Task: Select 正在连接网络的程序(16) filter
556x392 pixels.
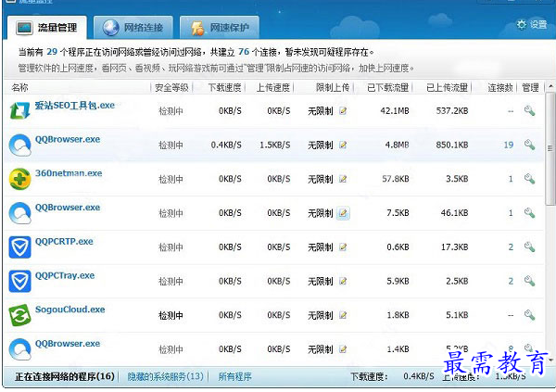Action: click(x=65, y=376)
